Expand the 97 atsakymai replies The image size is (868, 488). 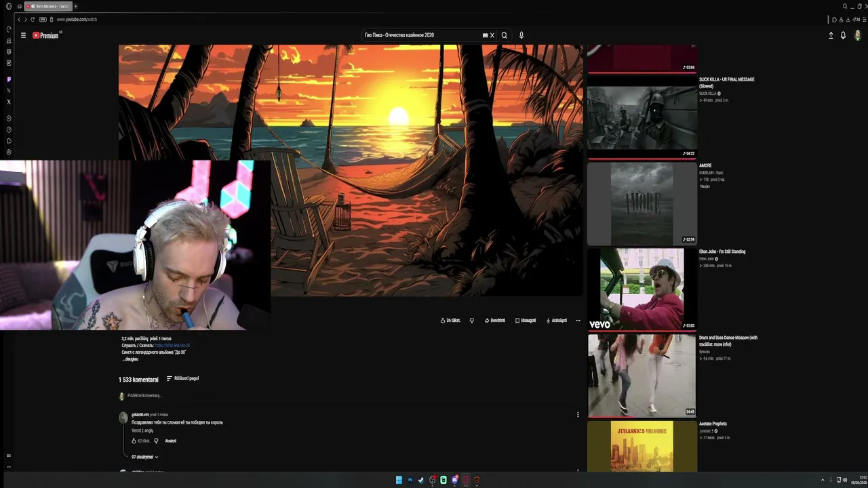click(x=144, y=457)
